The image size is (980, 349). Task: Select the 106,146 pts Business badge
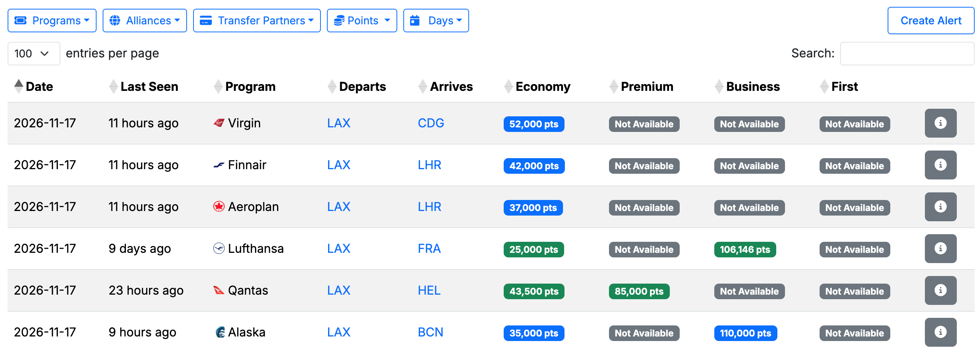[745, 250]
